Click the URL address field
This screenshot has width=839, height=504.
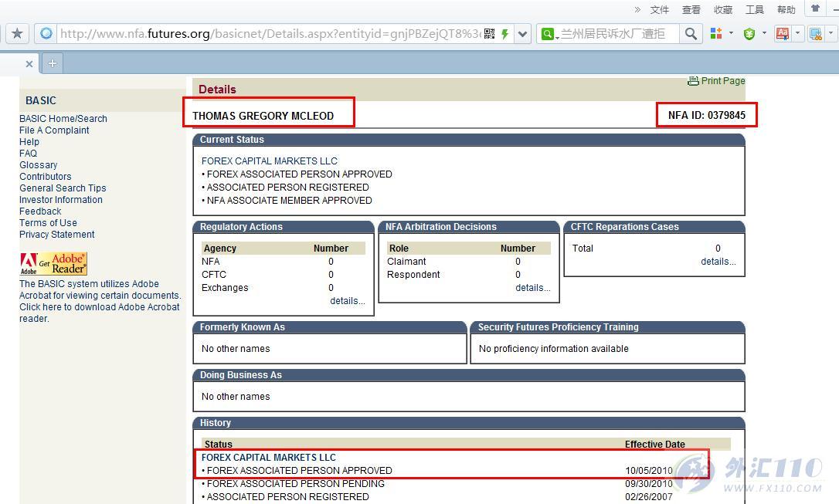[270, 34]
